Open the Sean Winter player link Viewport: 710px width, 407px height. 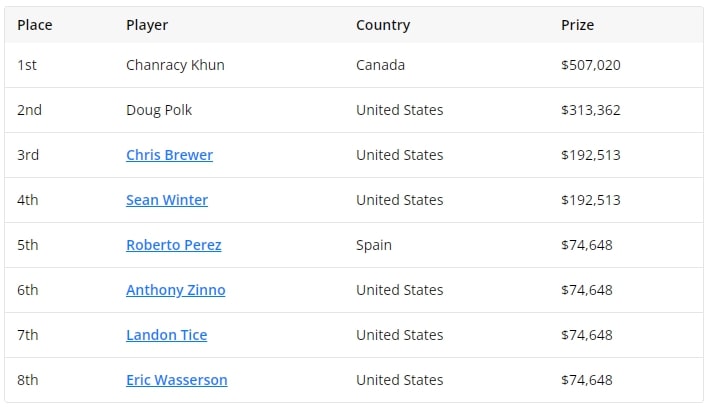[167, 200]
